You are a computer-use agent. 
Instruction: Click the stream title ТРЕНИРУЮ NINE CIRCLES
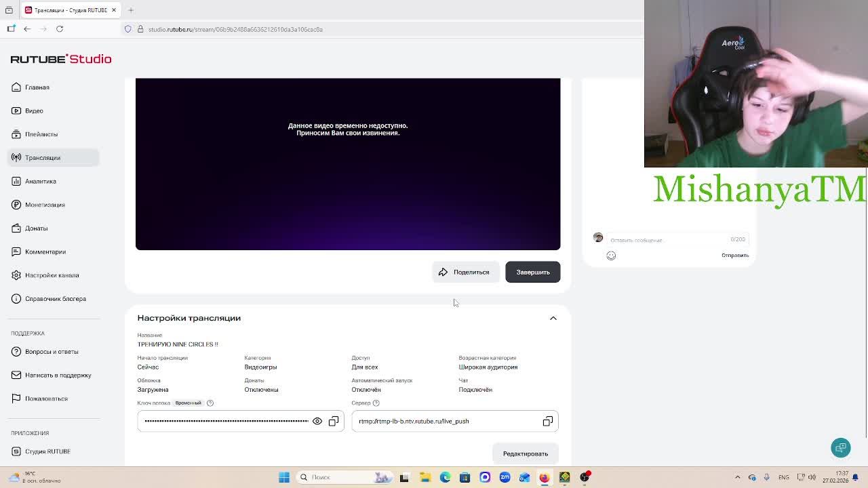tap(178, 344)
